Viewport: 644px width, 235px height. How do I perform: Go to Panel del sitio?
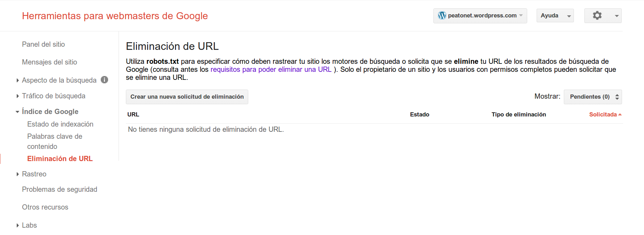43,44
